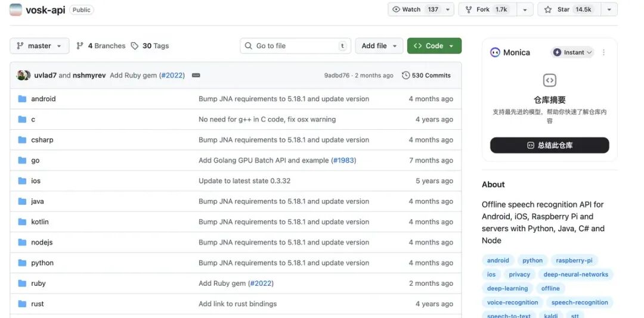Viewport: 644px width, 318px height.
Task: Click 'Add Ruby gem' in the latest commit header
Action: pyautogui.click(x=134, y=76)
